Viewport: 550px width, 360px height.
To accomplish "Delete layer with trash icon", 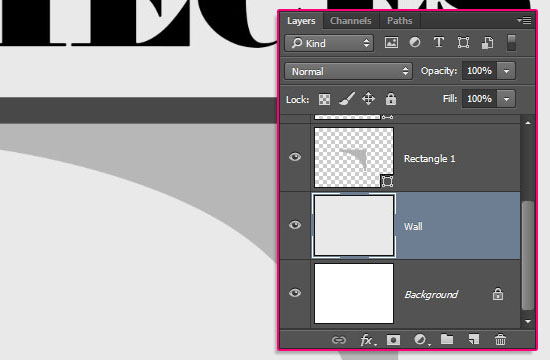I will pos(500,339).
